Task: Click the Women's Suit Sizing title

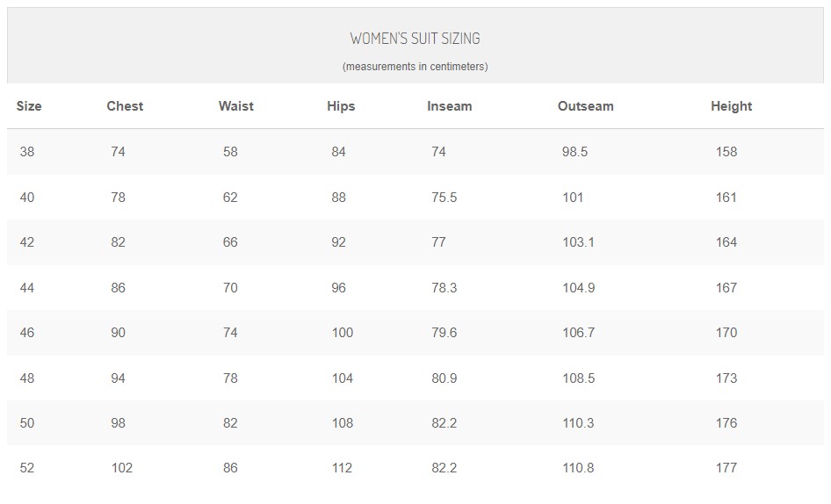Action: click(x=415, y=38)
